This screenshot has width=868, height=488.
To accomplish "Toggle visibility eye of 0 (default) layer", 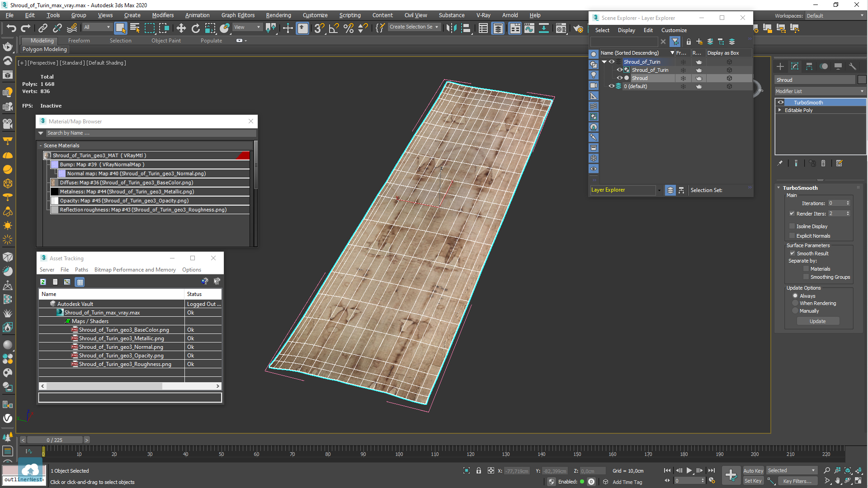I will [x=611, y=86].
